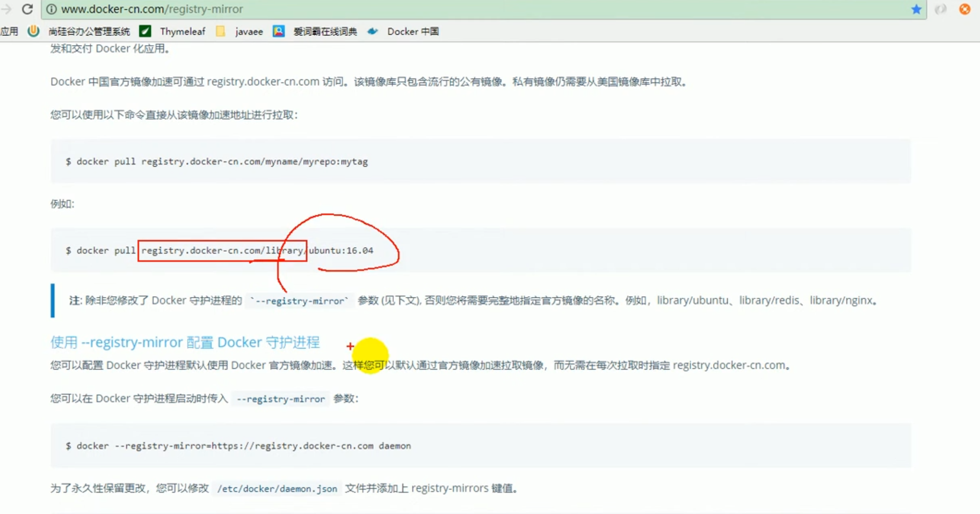Image resolution: width=980 pixels, height=514 pixels.
Task: Open the 应用 shortcut on the bookmarks bar
Action: click(10, 31)
